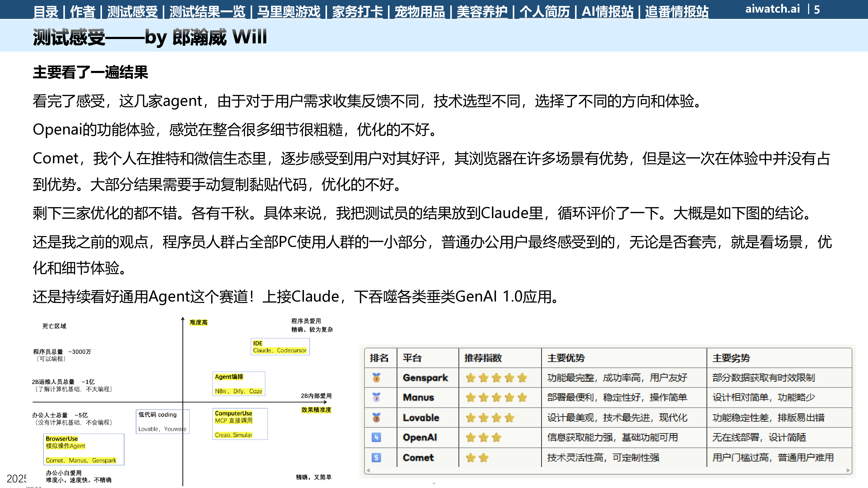Click the 效果精准度 axis label
Screen dimensions: 868x488
click(316, 410)
